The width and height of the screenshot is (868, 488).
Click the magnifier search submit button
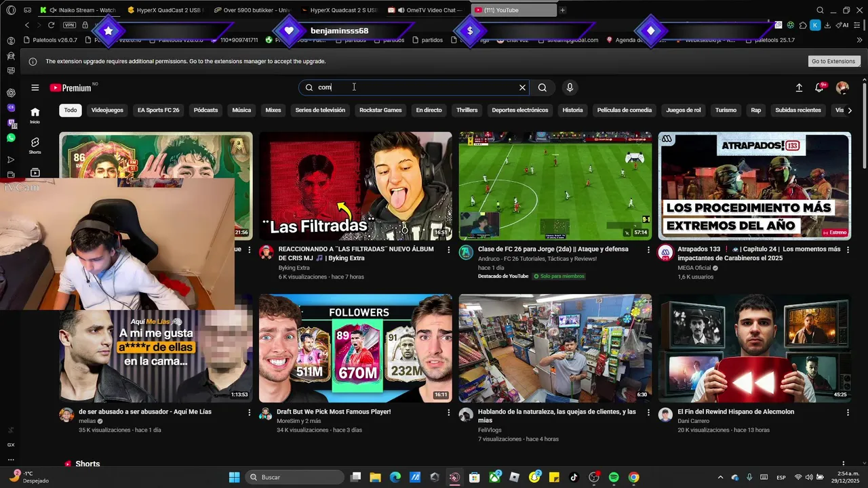(542, 87)
